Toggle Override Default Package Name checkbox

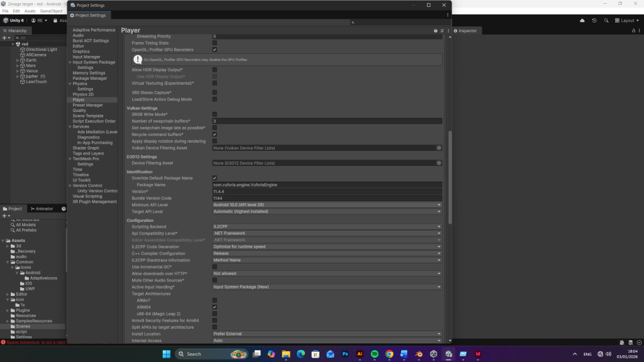coord(214,178)
